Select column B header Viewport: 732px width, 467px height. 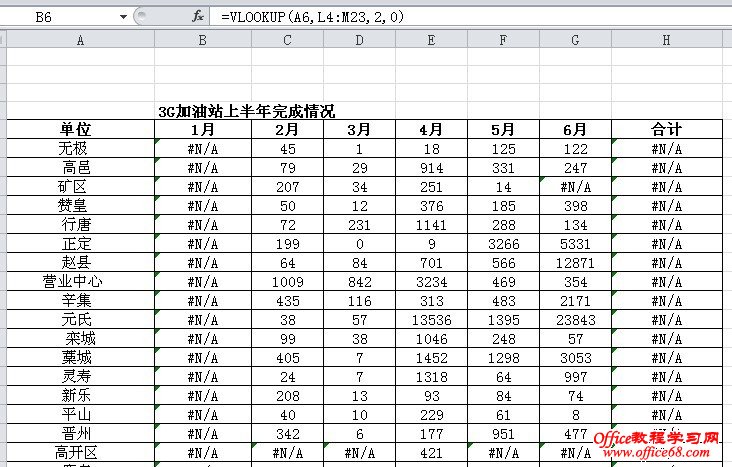(x=203, y=41)
